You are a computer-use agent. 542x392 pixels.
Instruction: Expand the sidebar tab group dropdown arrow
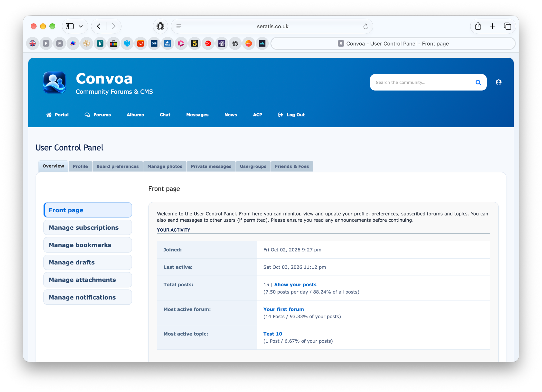81,26
